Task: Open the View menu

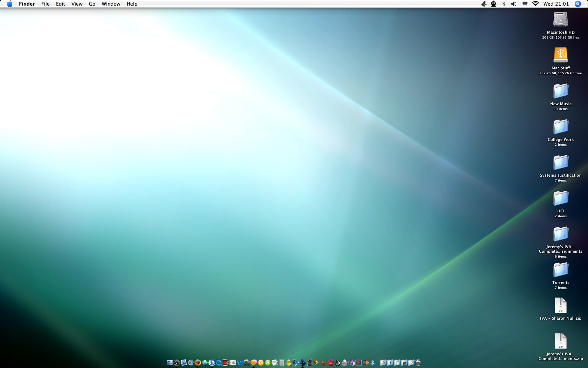Action: click(x=77, y=4)
